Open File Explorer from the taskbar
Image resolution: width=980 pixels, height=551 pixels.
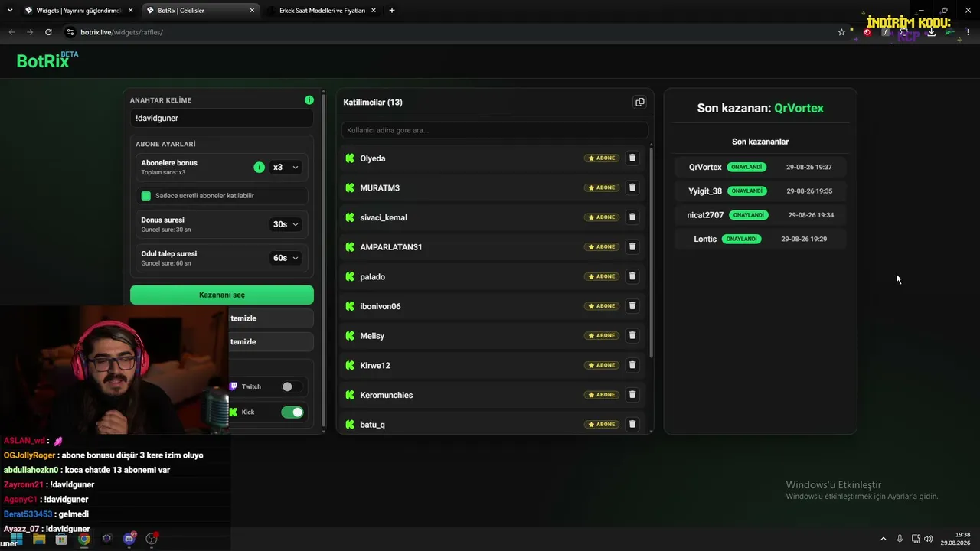point(39,539)
